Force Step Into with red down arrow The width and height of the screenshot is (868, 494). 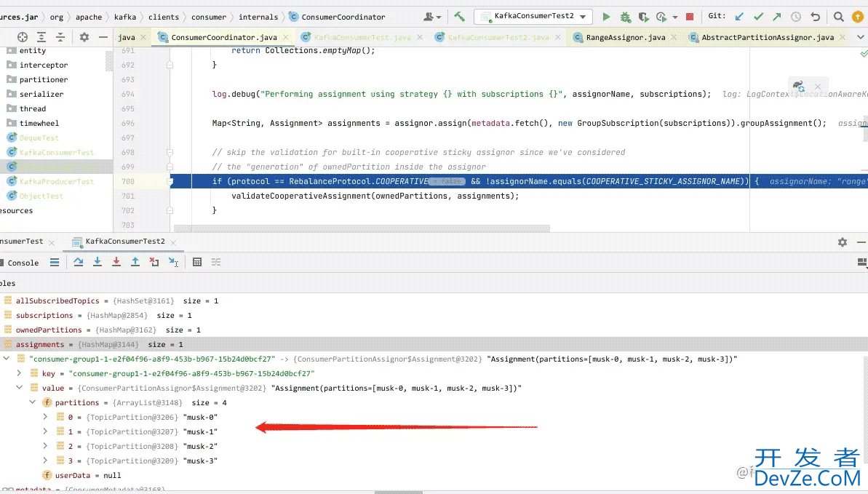pos(116,262)
